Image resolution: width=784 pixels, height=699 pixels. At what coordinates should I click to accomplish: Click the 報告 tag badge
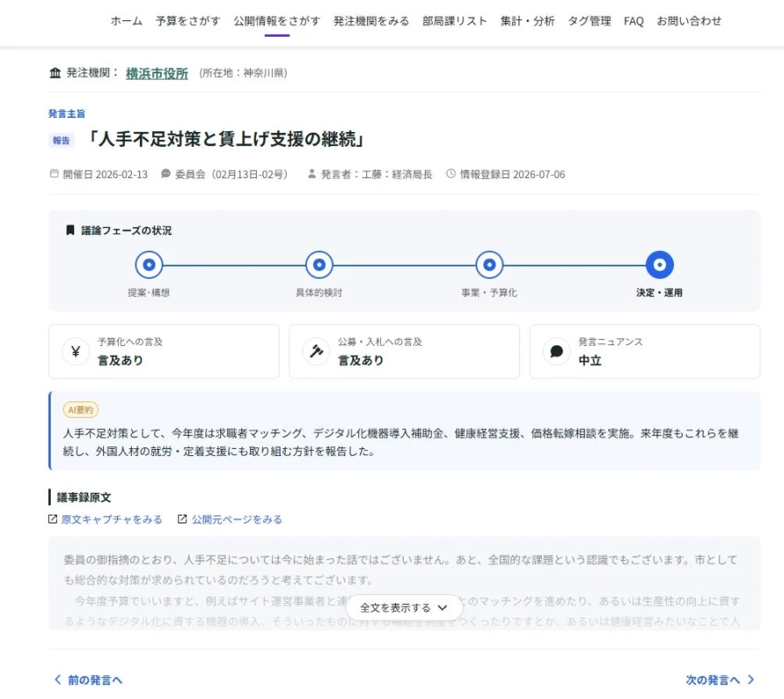[61, 141]
